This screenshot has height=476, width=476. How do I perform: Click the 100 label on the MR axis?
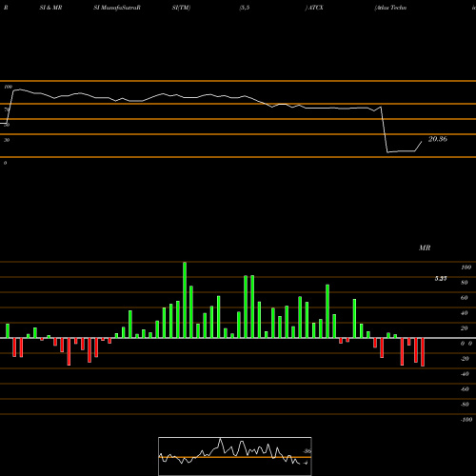466,268
